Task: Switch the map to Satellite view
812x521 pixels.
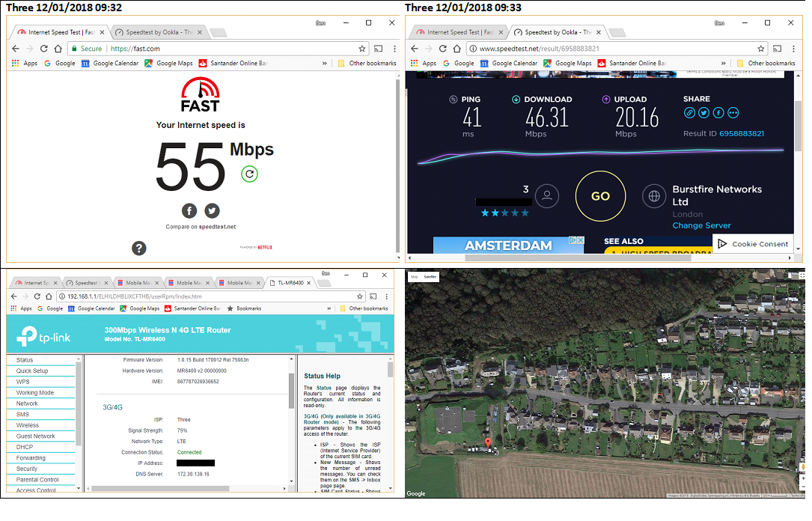Action: pyautogui.click(x=430, y=277)
